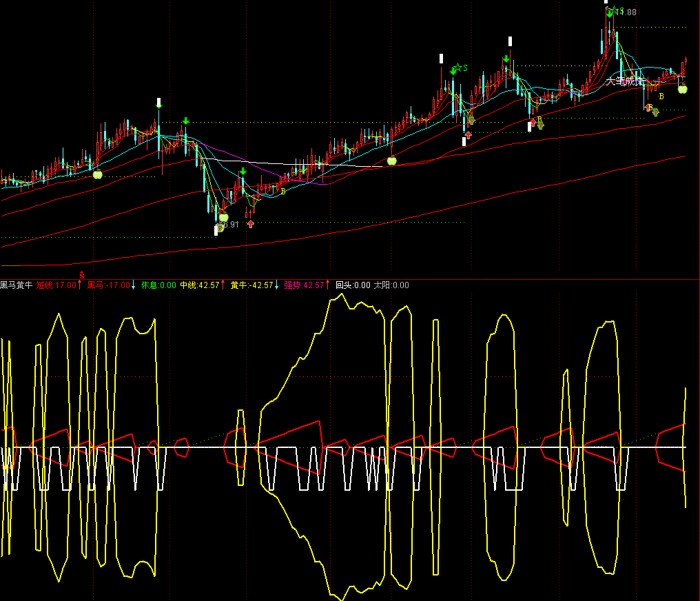Click the yellow 中线:42.57 readout

click(x=200, y=285)
